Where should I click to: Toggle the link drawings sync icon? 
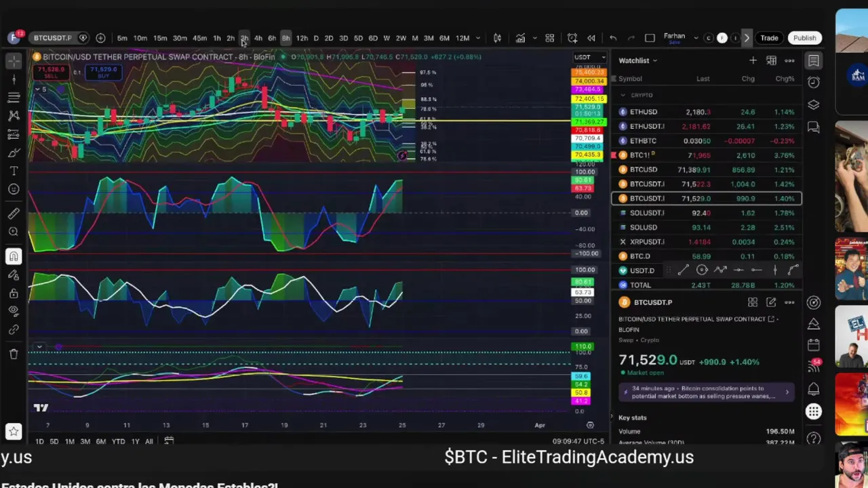(x=14, y=329)
